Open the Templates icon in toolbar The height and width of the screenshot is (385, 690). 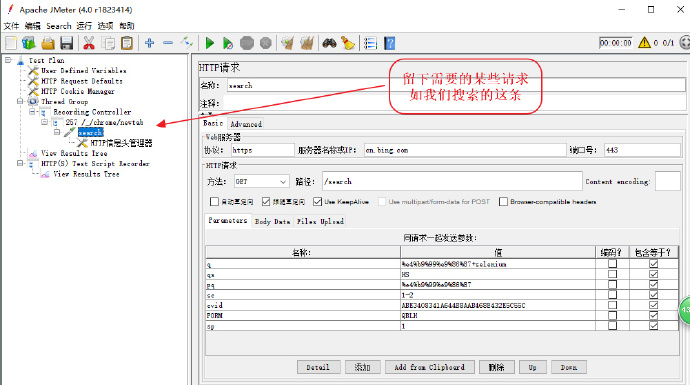click(29, 43)
